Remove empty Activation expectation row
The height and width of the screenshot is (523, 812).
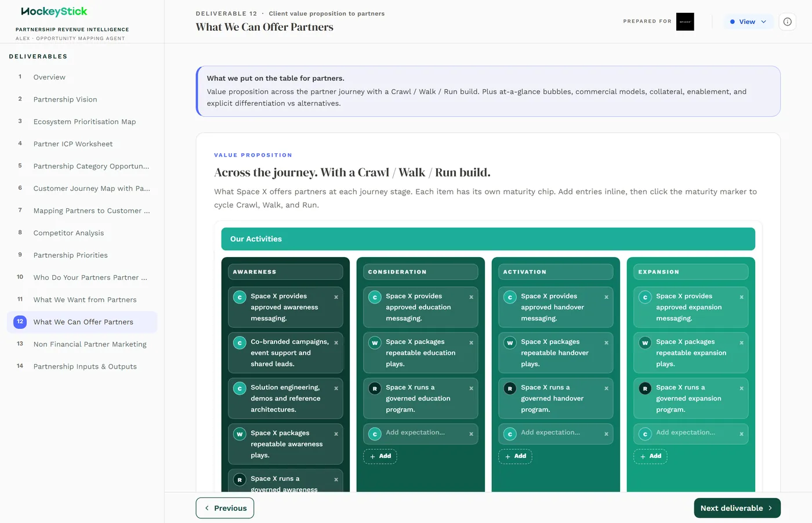click(x=606, y=434)
